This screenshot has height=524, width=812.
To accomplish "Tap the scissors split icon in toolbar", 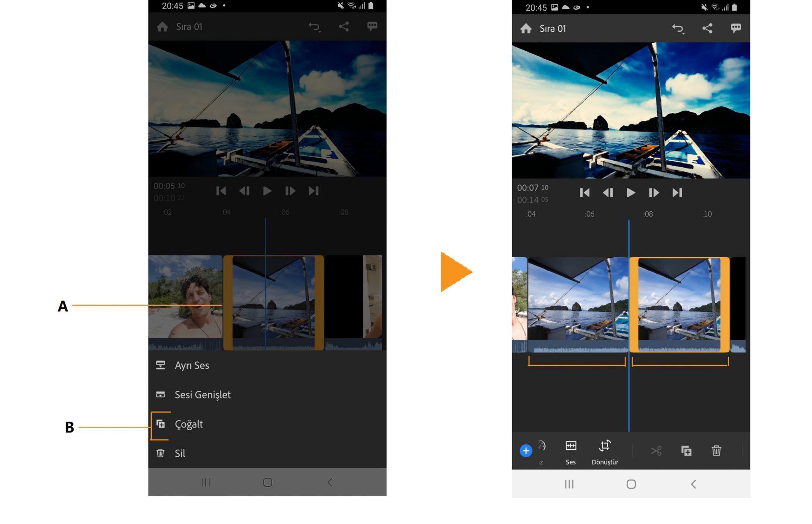I will tap(656, 451).
